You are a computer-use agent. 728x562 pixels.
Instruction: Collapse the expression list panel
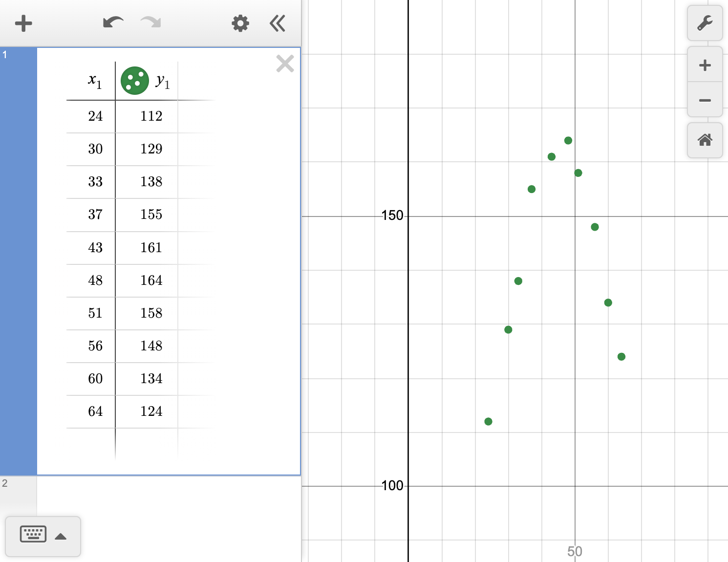click(x=277, y=23)
